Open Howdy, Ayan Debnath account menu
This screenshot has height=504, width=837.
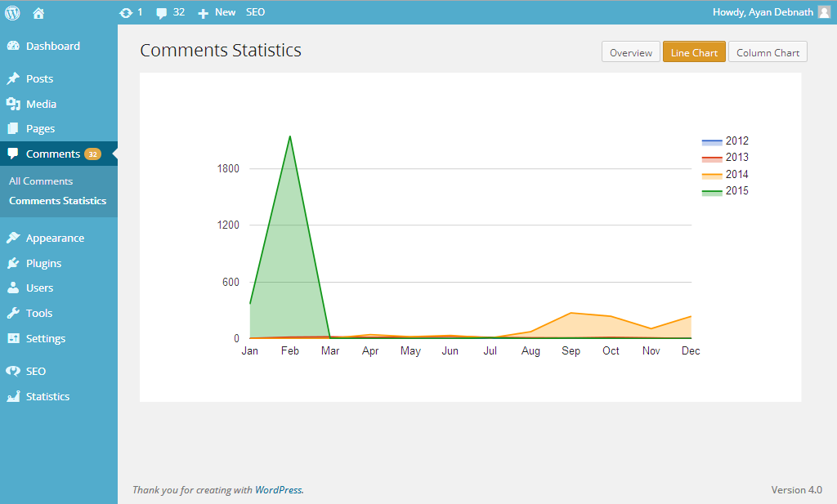point(763,12)
